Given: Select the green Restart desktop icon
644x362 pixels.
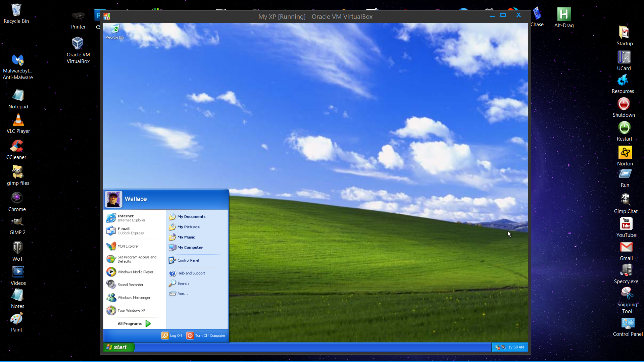Looking at the screenshot, I should pyautogui.click(x=624, y=132).
